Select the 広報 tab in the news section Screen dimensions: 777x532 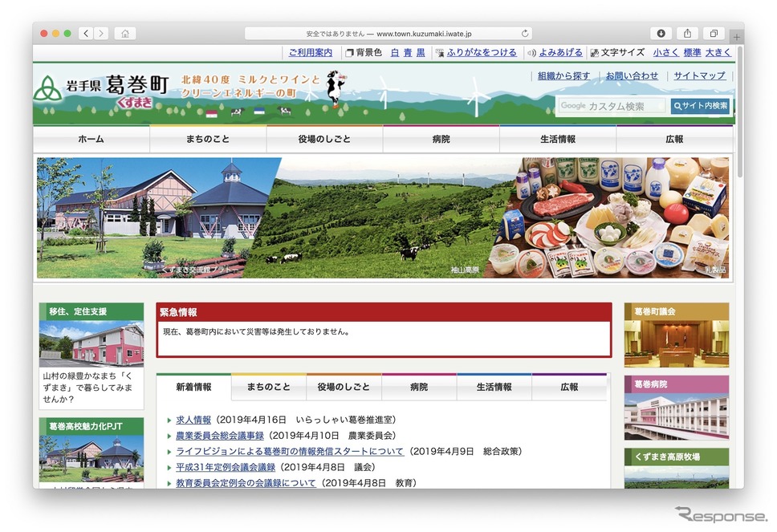pyautogui.click(x=569, y=387)
